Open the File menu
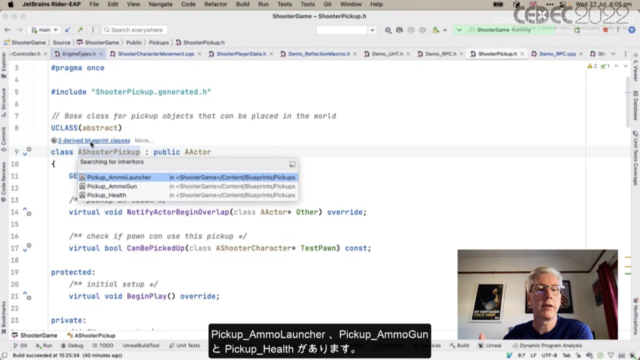Image resolution: width=640 pixels, height=360 pixels. pyautogui.click(x=94, y=4)
